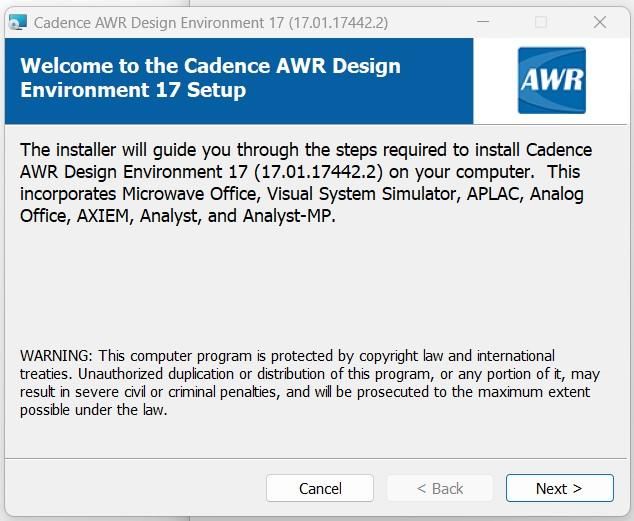Click the empty area between description and warning
Image resolution: width=634 pixels, height=521 pixels.
tap(316, 285)
